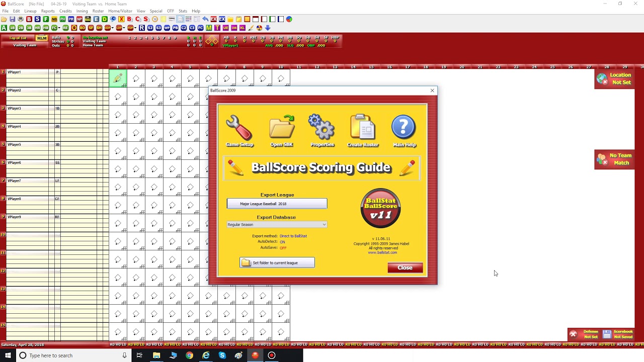Select VPlayer1 lineup row
Image resolution: width=644 pixels, height=362 pixels.
54,78
